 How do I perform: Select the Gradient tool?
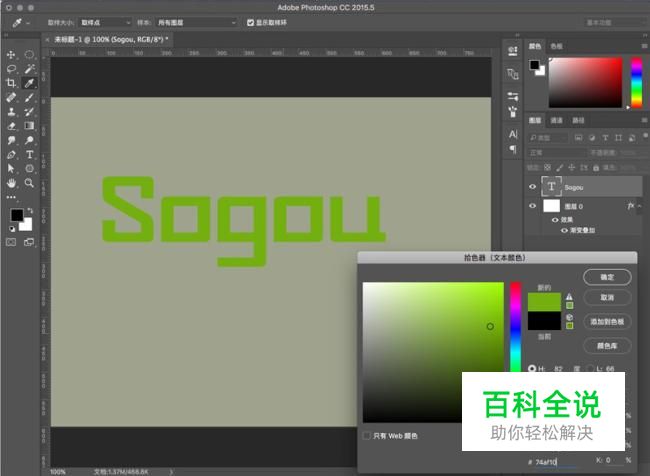coord(29,126)
